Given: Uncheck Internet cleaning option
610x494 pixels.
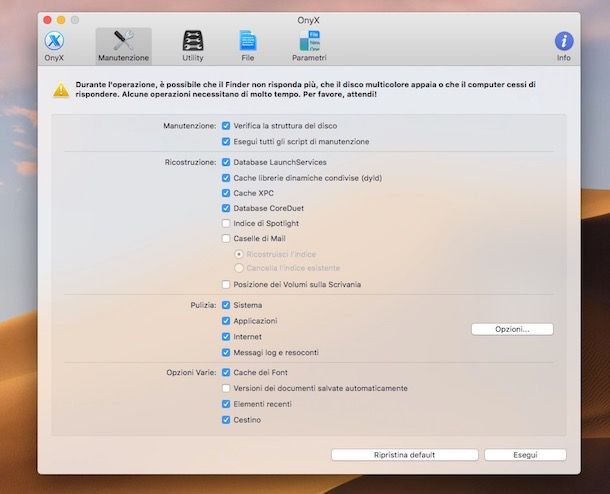Looking at the screenshot, I should pos(226,336).
